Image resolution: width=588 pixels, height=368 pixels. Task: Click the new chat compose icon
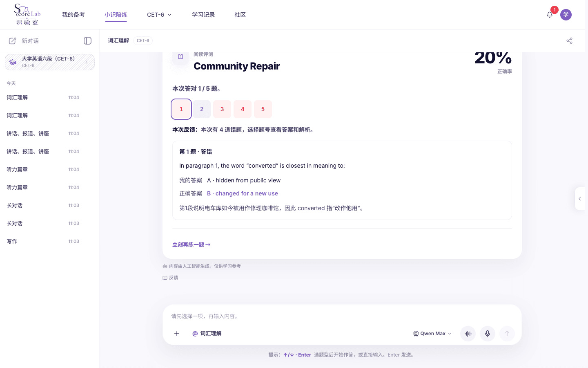pyautogui.click(x=13, y=41)
